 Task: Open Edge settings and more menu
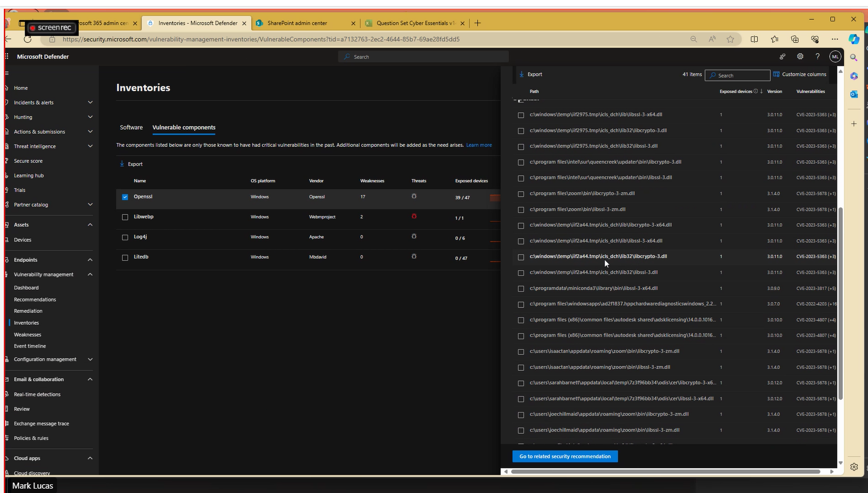click(x=835, y=39)
